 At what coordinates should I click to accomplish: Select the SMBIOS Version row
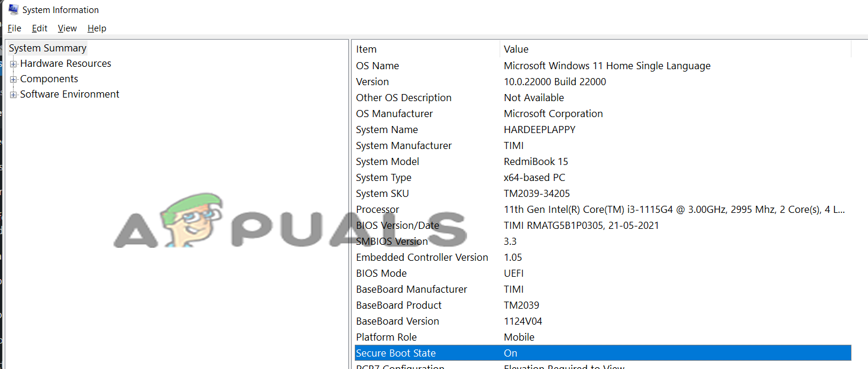point(603,241)
